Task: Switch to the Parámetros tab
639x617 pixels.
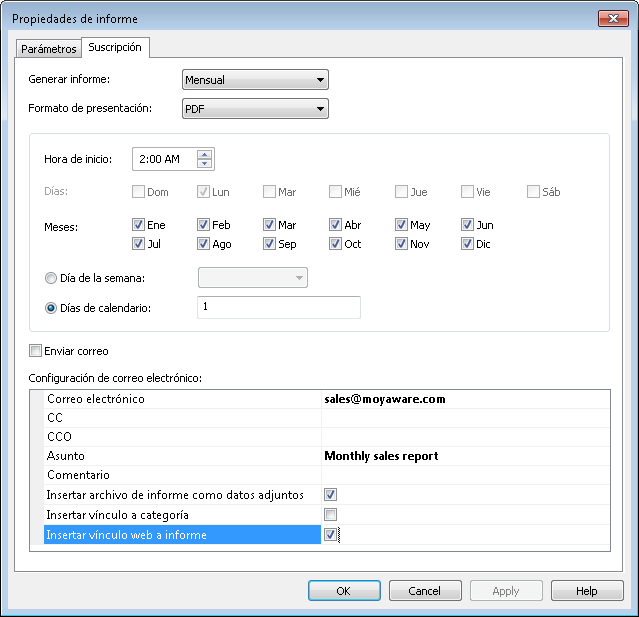Action: coord(47,49)
